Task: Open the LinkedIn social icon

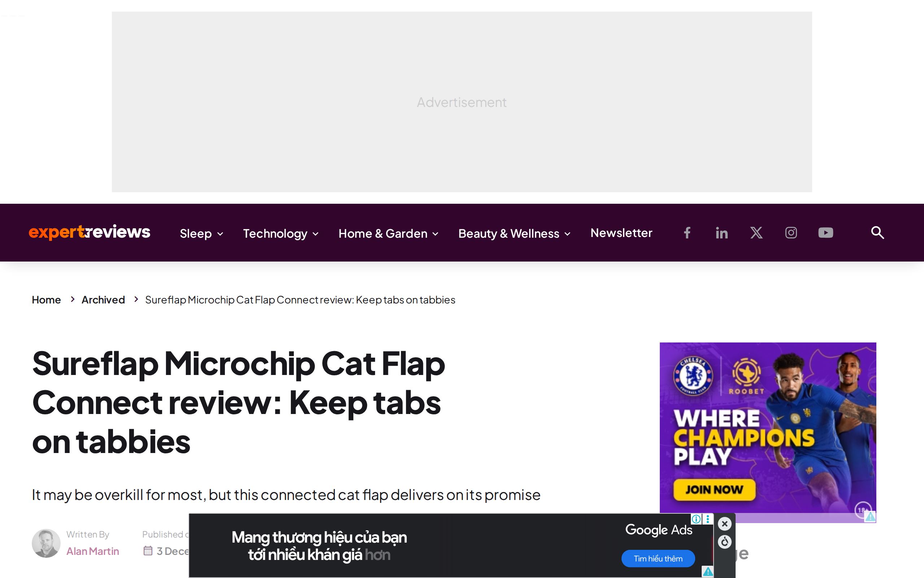Action: pos(722,233)
